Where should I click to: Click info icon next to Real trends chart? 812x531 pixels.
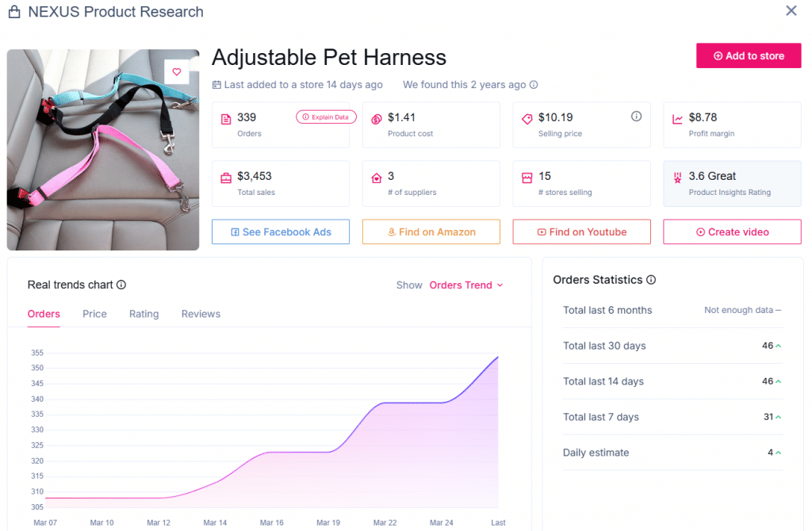tap(121, 285)
